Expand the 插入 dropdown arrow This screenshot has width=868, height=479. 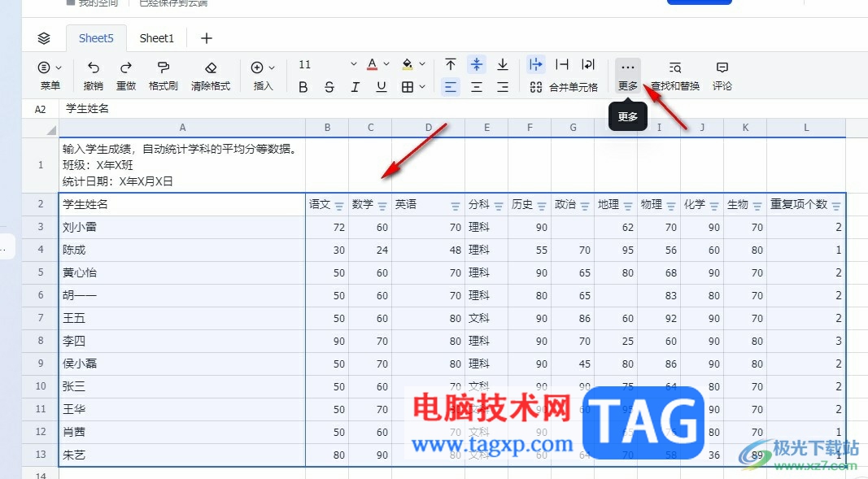(x=272, y=67)
